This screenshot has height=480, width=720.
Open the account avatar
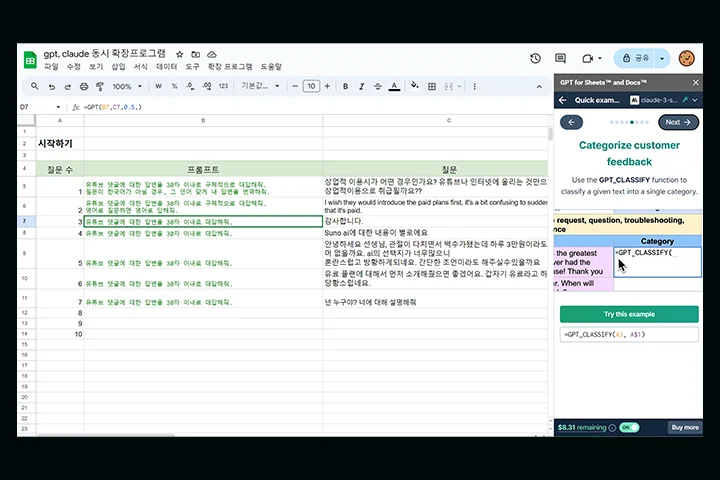pos(686,58)
